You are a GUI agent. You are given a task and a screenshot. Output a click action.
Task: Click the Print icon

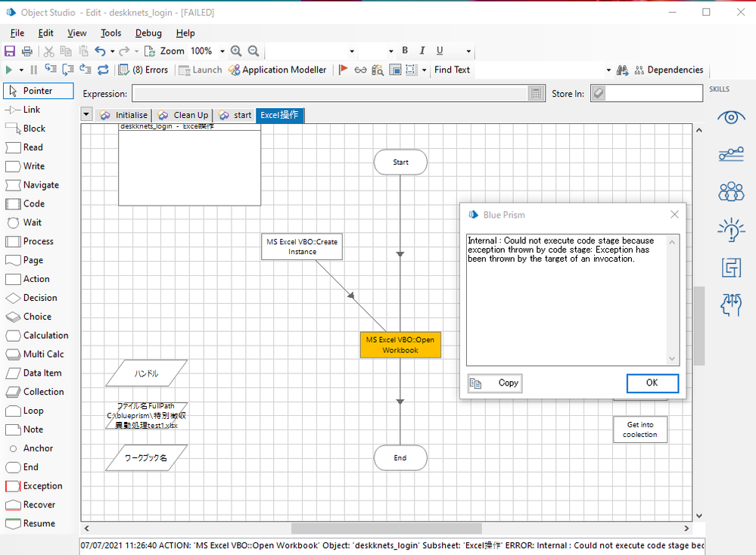(x=27, y=51)
